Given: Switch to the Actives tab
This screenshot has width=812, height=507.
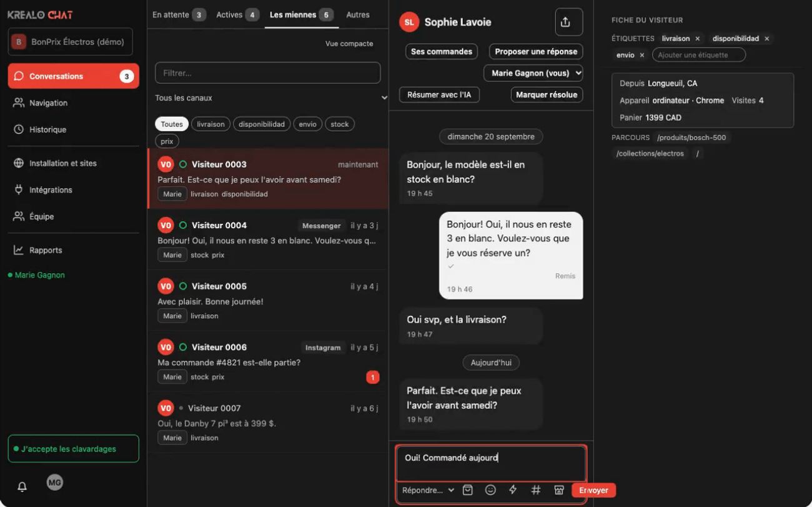Looking at the screenshot, I should (237, 14).
